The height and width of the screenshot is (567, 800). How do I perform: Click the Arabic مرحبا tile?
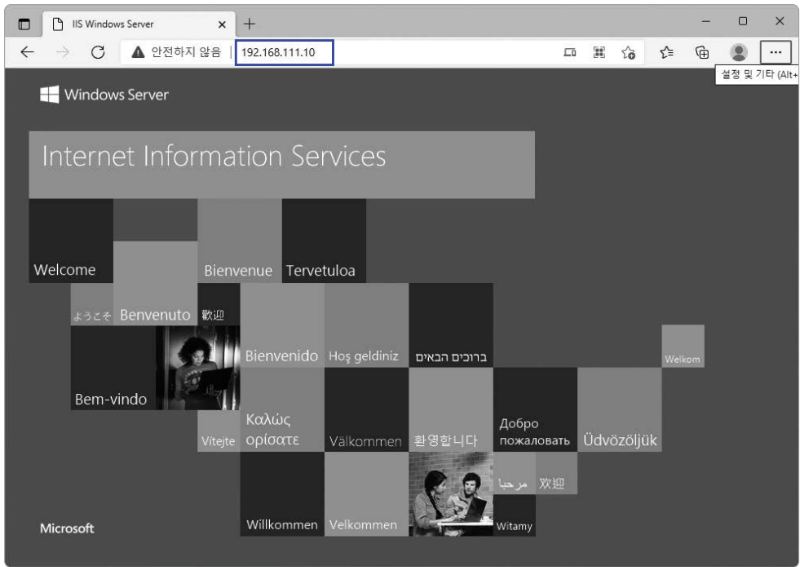click(x=514, y=473)
